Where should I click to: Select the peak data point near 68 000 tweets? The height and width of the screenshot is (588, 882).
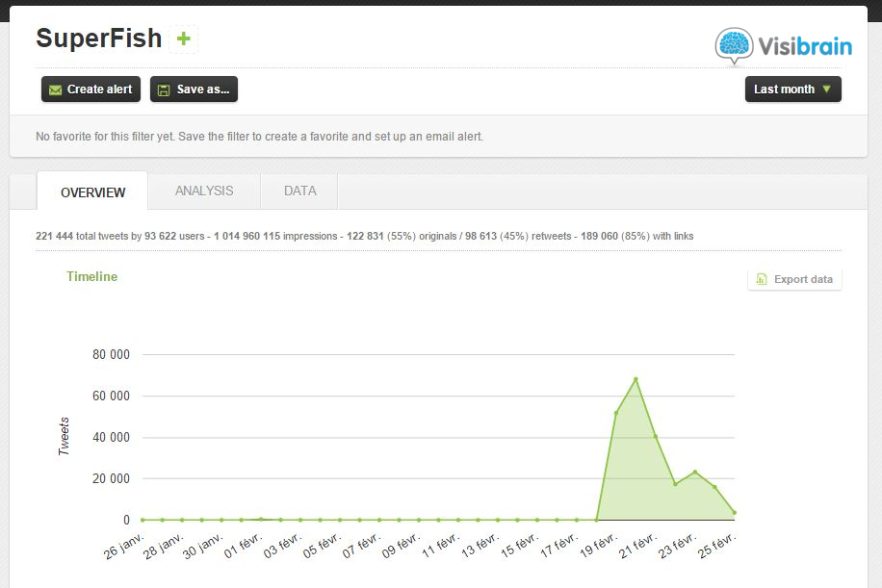pyautogui.click(x=636, y=379)
